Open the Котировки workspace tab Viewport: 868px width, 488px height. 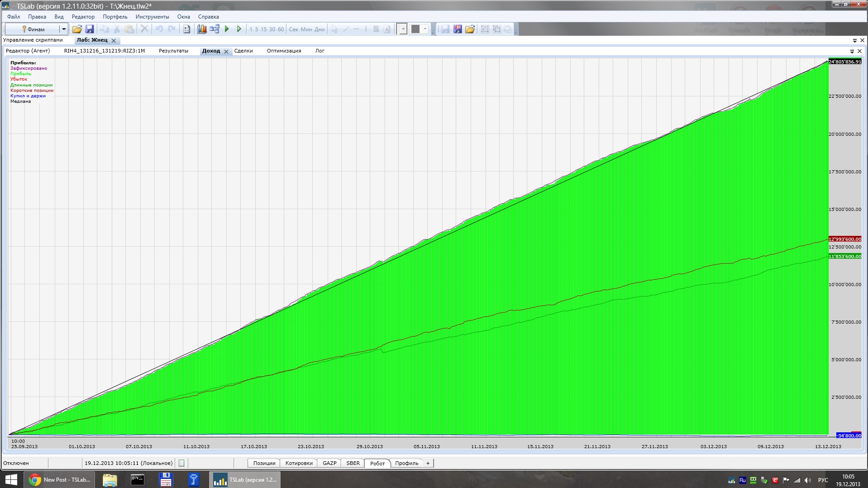click(299, 463)
